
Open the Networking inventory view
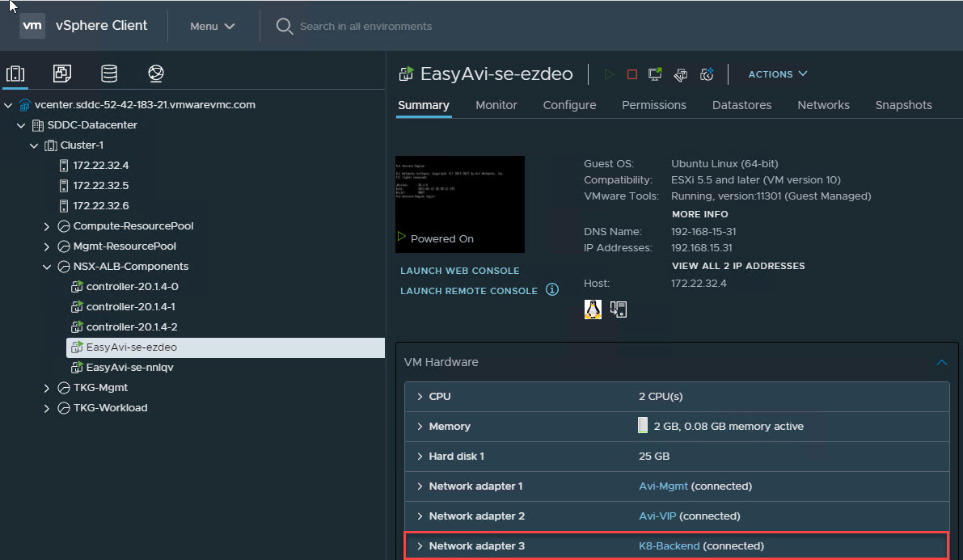pyautogui.click(x=156, y=74)
